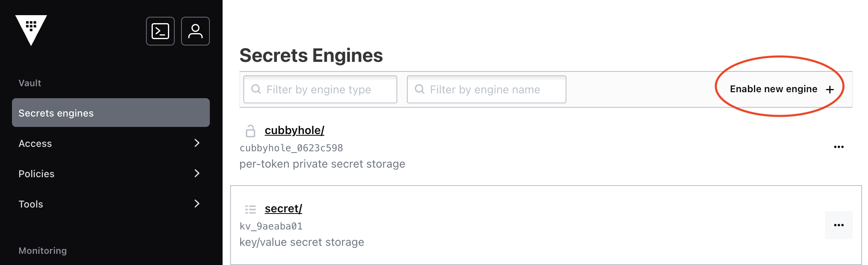Open the secret/ engine link
This screenshot has width=868, height=265.
pyautogui.click(x=283, y=208)
